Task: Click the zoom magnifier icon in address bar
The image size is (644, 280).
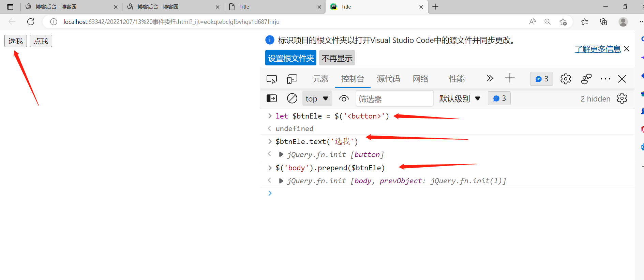Action: (x=548, y=22)
